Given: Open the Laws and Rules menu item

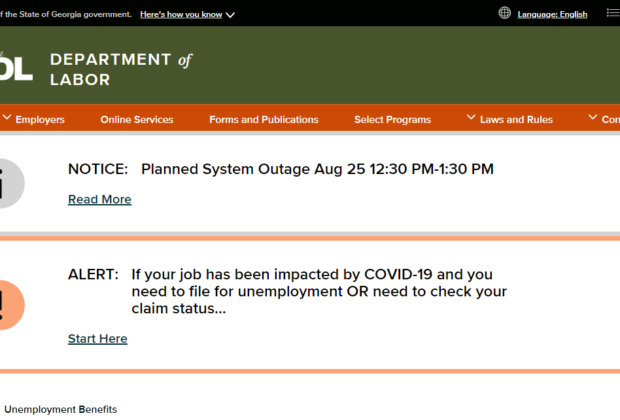Looking at the screenshot, I should [x=516, y=120].
